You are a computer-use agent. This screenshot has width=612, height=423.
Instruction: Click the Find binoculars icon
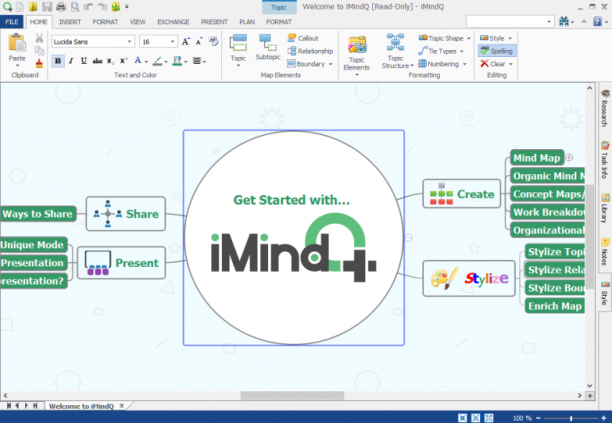coord(564,21)
